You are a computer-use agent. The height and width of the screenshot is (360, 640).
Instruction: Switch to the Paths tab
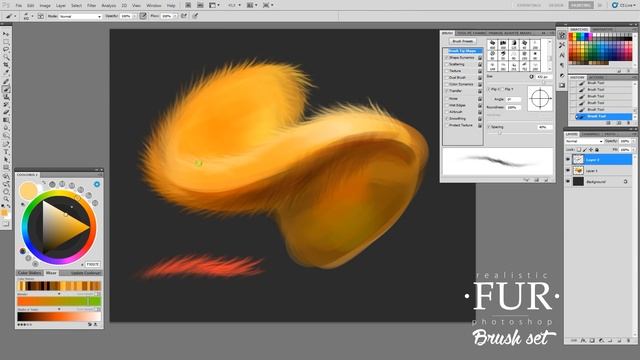[x=610, y=134]
